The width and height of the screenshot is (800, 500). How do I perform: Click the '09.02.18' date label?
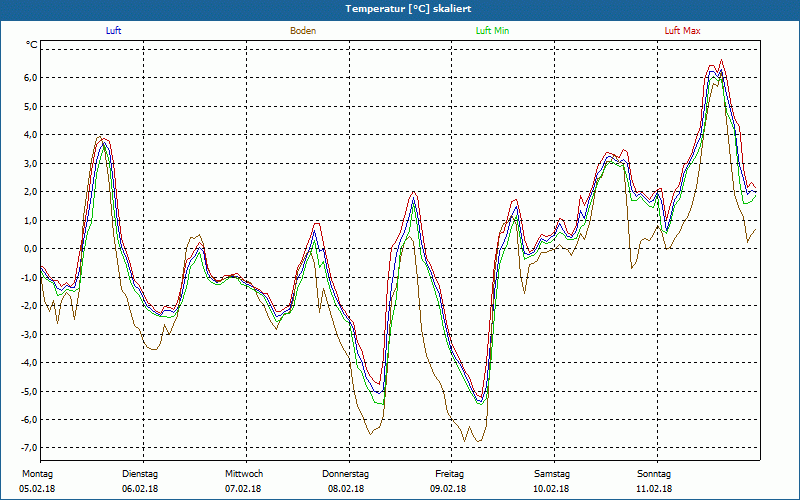(x=448, y=489)
